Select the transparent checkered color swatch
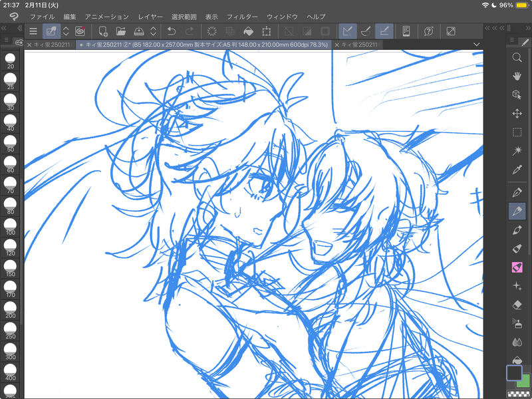The image size is (532, 399). click(x=519, y=394)
